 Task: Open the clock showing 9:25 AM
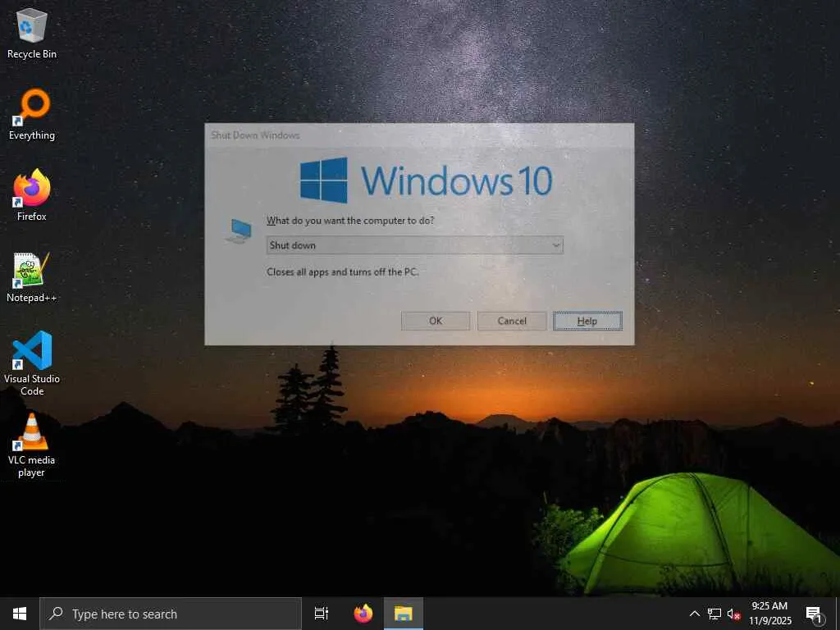(769, 614)
